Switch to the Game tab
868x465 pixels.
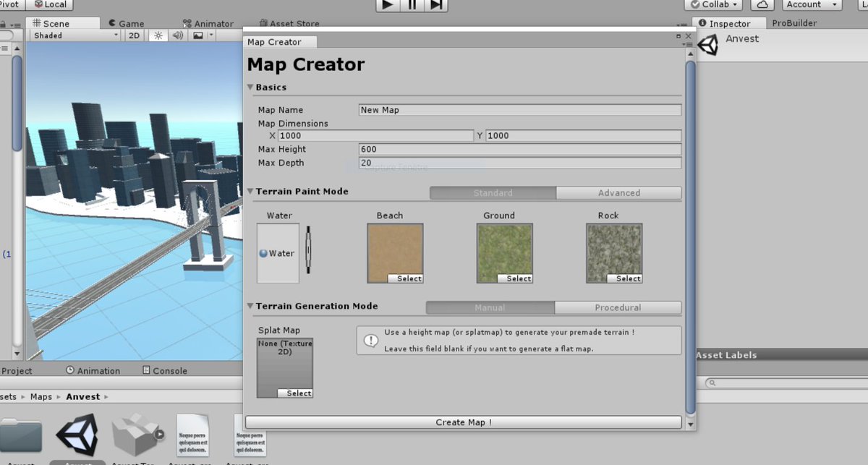(x=127, y=24)
